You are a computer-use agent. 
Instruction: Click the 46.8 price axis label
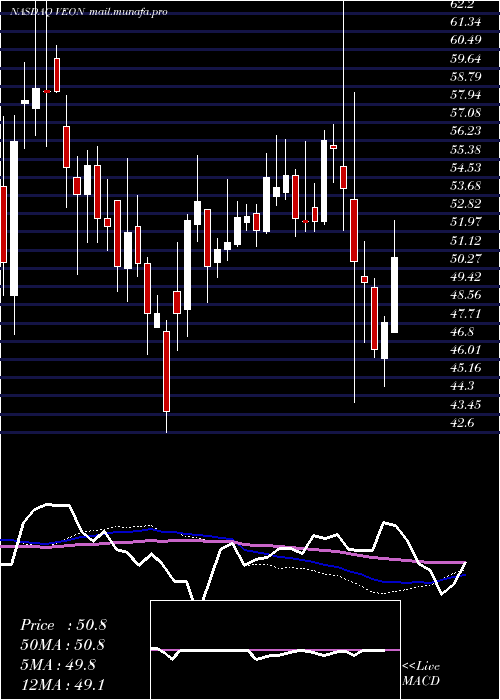point(463,332)
